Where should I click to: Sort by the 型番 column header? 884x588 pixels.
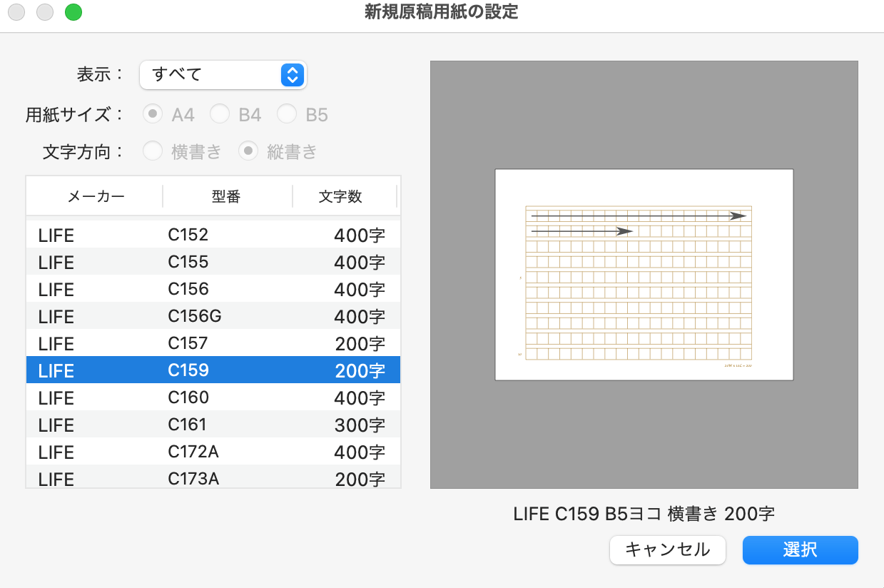click(x=227, y=197)
